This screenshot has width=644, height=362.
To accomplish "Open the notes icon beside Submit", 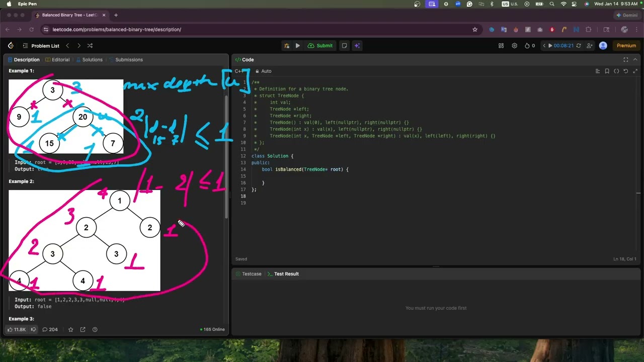I will click(x=344, y=46).
